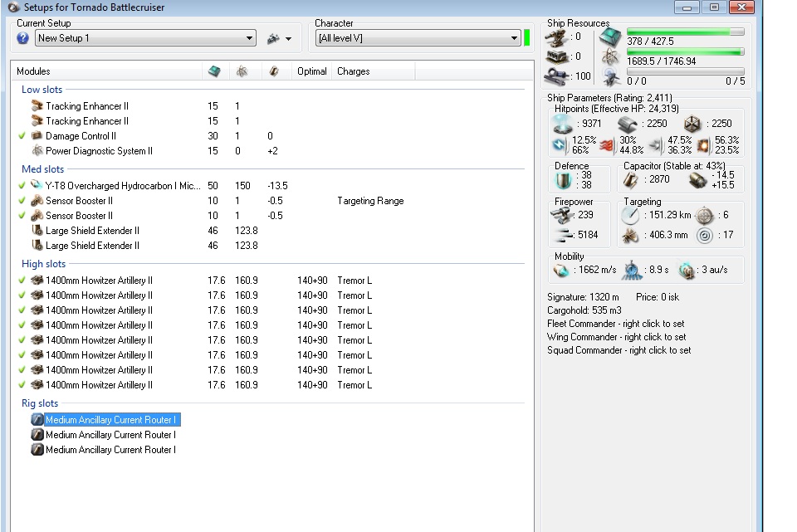Screen dimensions: 797x532
Task: Click the Charges column header
Action: (353, 71)
